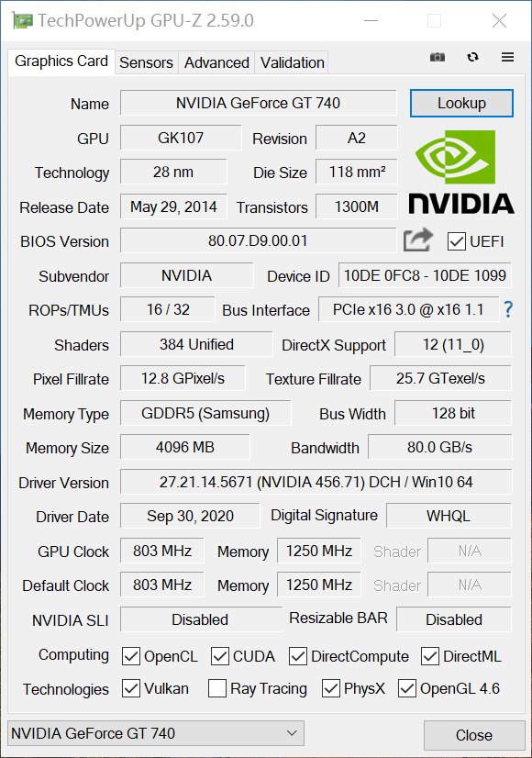Click the BIOS Version field
The width and height of the screenshot is (532, 758).
coord(258,240)
